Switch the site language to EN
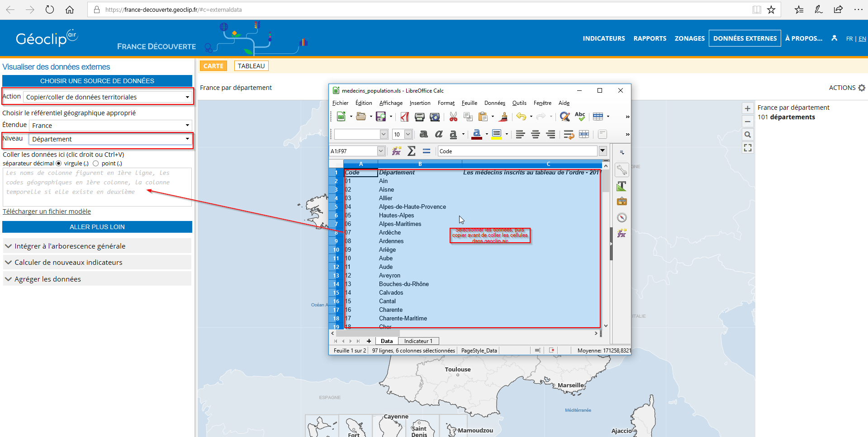The width and height of the screenshot is (868, 437). (x=862, y=39)
